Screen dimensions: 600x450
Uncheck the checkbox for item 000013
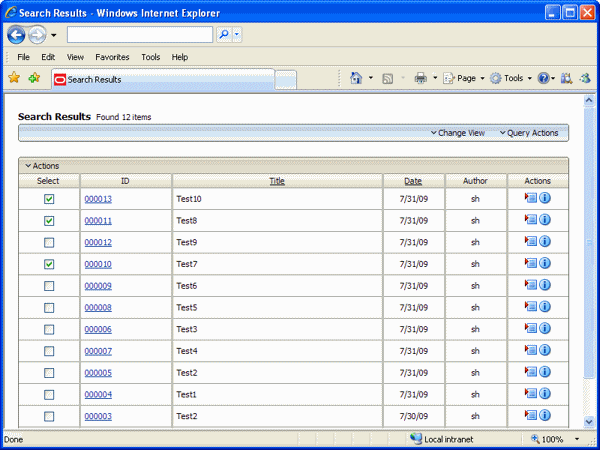pyautogui.click(x=49, y=199)
